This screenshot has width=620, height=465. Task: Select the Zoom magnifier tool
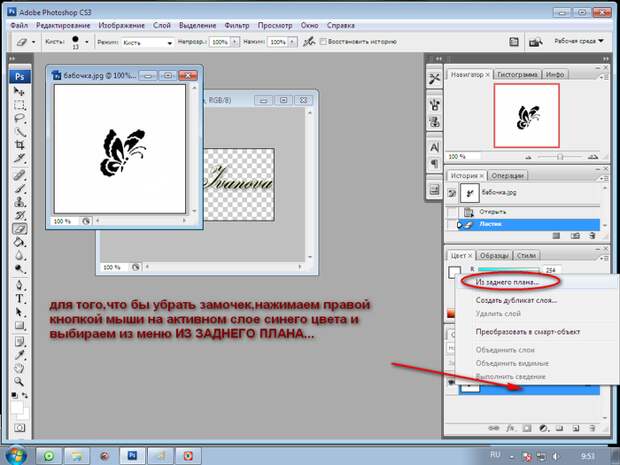pyautogui.click(x=19, y=382)
